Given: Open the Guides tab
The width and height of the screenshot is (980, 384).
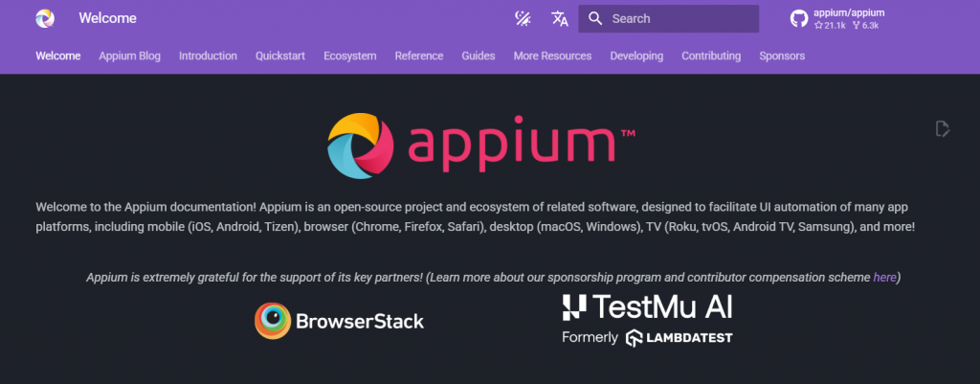Looking at the screenshot, I should coord(479,56).
